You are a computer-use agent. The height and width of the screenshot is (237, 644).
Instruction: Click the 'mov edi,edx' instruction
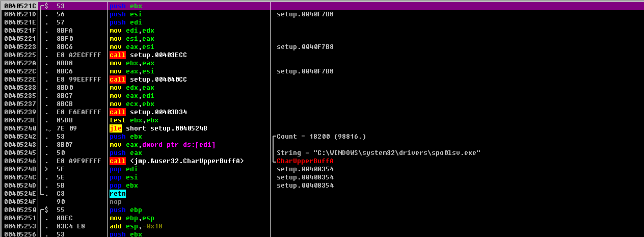(132, 31)
